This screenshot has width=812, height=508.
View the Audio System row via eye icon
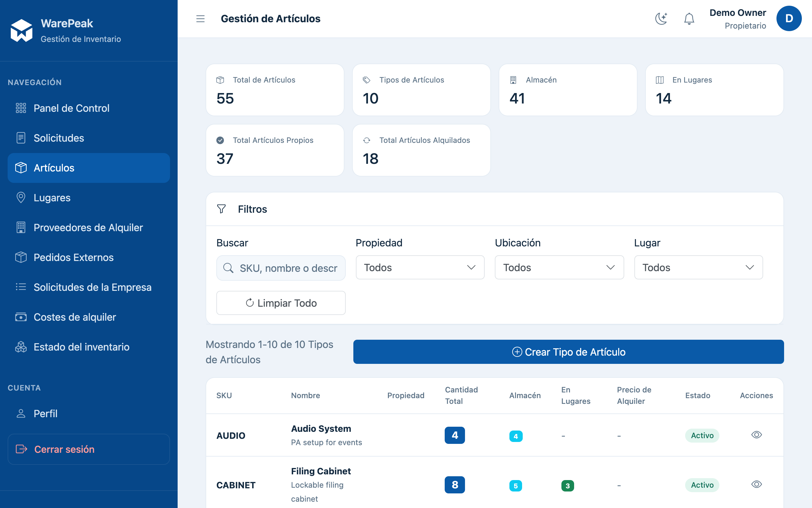pos(756,435)
